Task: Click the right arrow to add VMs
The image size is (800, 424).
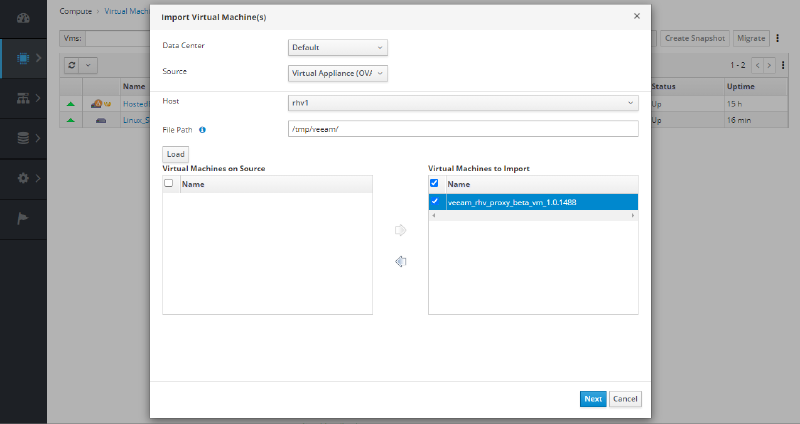Action: 401,230
